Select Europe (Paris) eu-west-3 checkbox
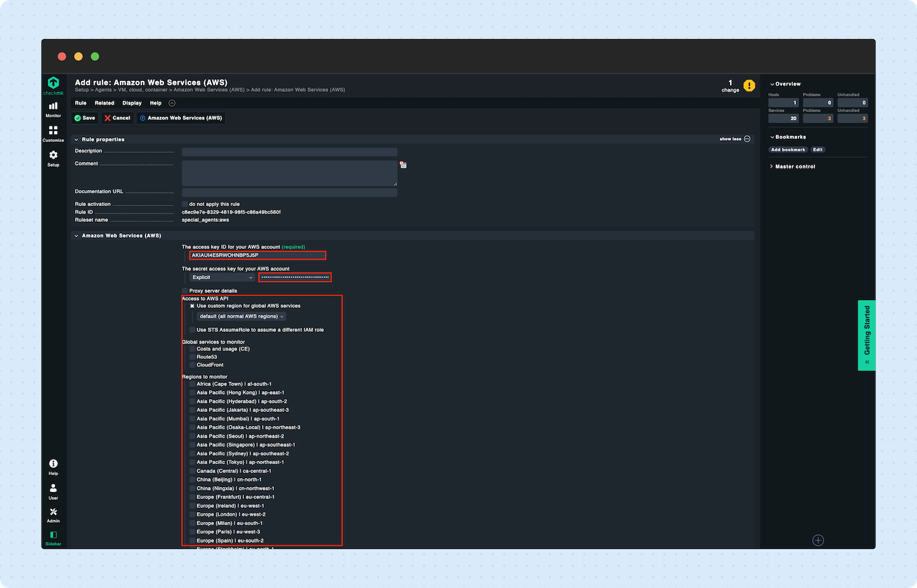 (192, 532)
